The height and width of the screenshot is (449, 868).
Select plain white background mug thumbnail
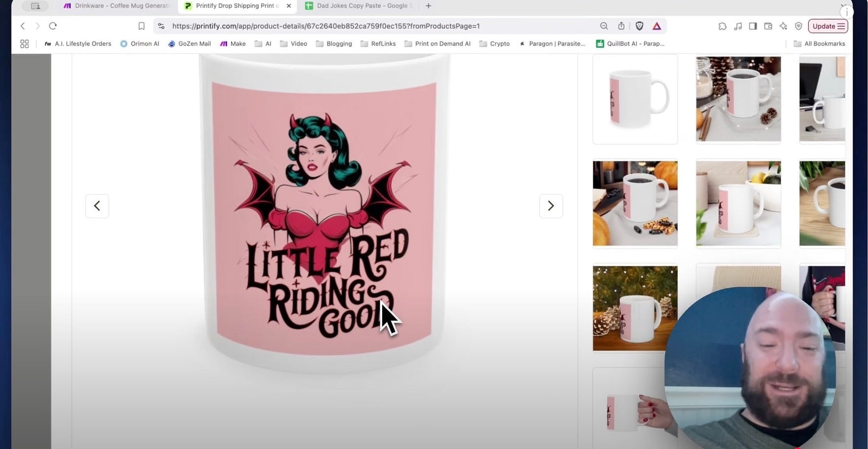point(635,99)
